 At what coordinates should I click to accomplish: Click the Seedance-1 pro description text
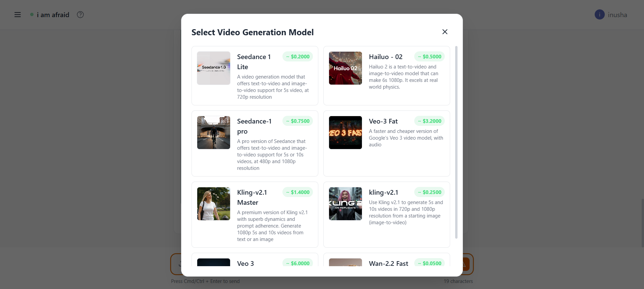(272, 155)
